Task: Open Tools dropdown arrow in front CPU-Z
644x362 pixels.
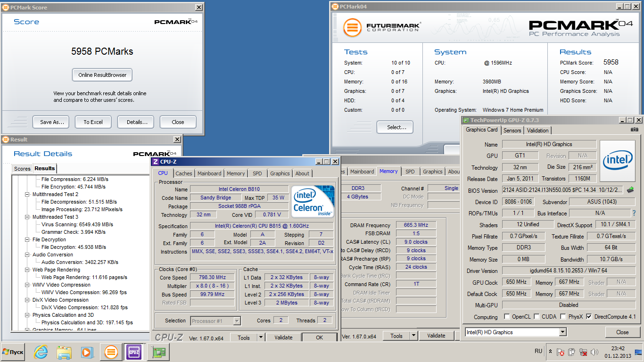Action: (x=261, y=337)
